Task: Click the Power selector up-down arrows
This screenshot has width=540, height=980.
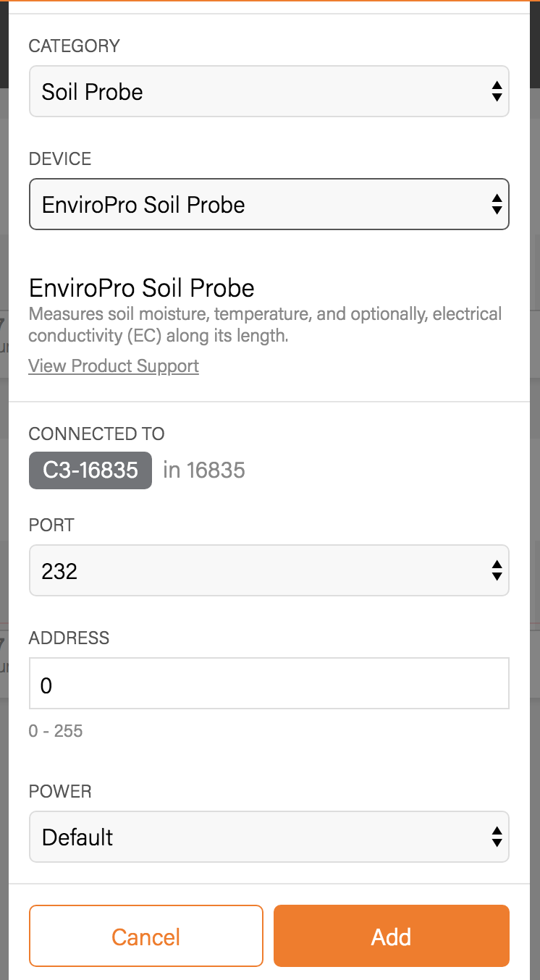Action: pyautogui.click(x=497, y=837)
